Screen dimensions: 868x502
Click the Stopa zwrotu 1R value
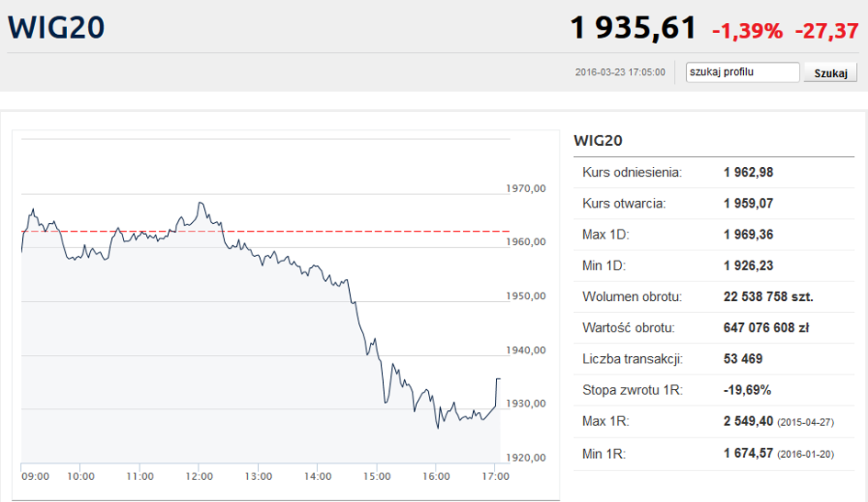click(x=747, y=390)
